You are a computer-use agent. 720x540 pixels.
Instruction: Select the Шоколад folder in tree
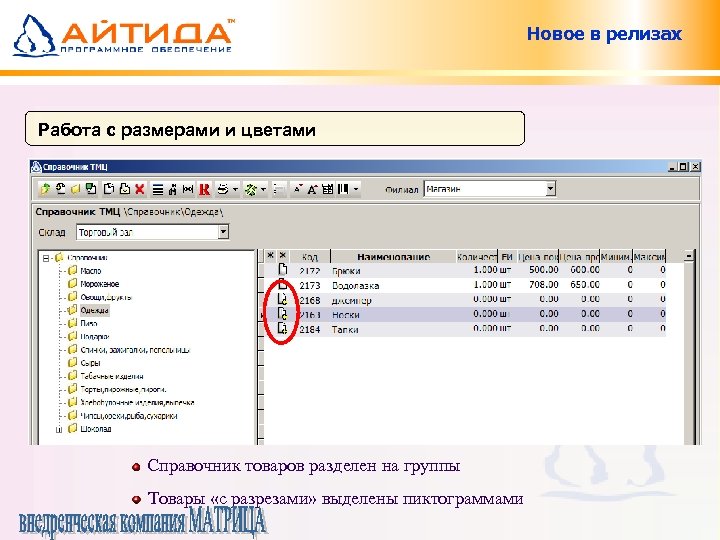(x=96, y=429)
